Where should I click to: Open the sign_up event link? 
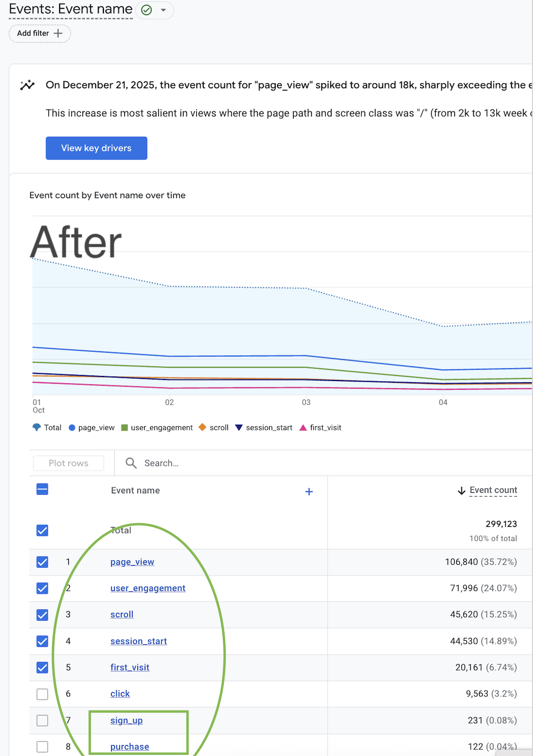coord(127,721)
